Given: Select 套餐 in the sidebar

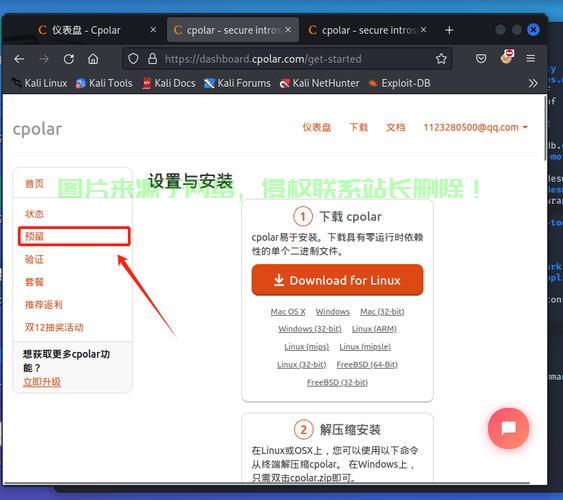Looking at the screenshot, I should point(34,282).
